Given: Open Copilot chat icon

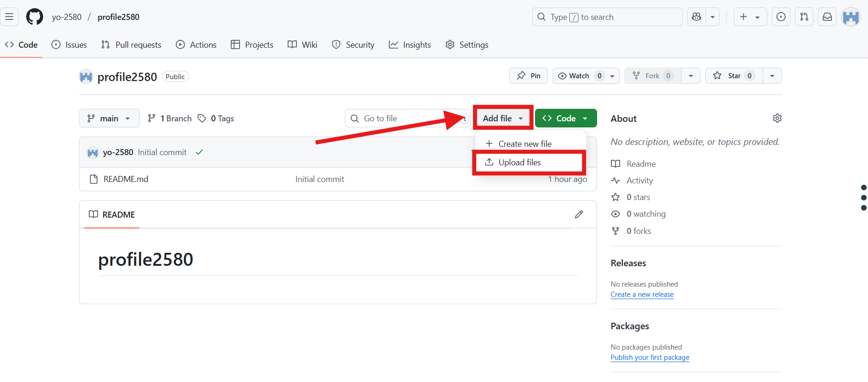Looking at the screenshot, I should pyautogui.click(x=696, y=17).
